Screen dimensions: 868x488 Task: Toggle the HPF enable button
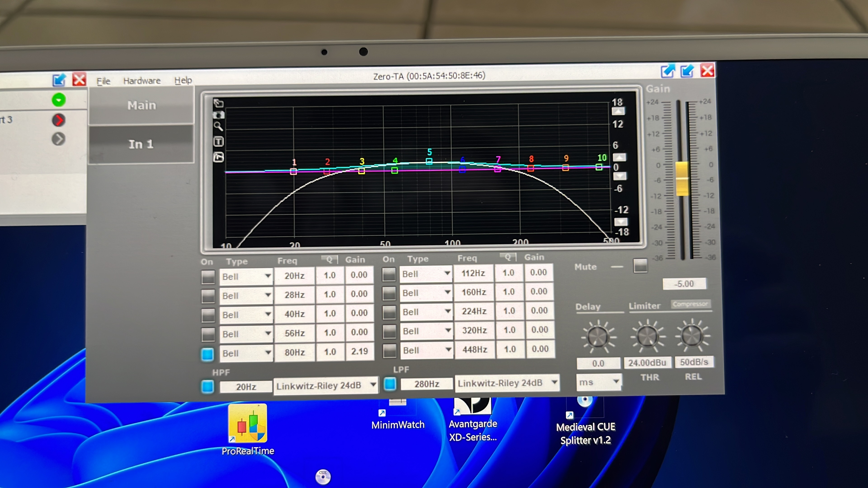click(x=208, y=387)
